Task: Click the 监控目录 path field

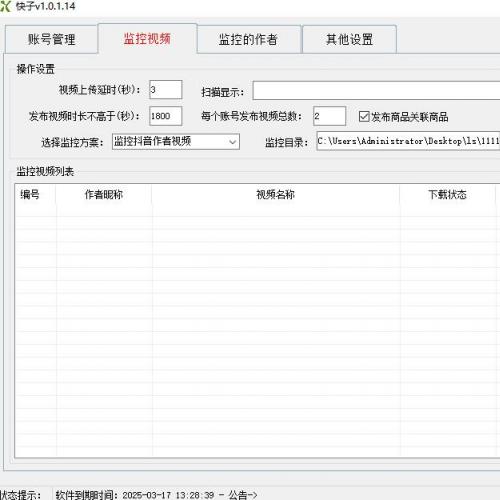Action: pos(408,141)
